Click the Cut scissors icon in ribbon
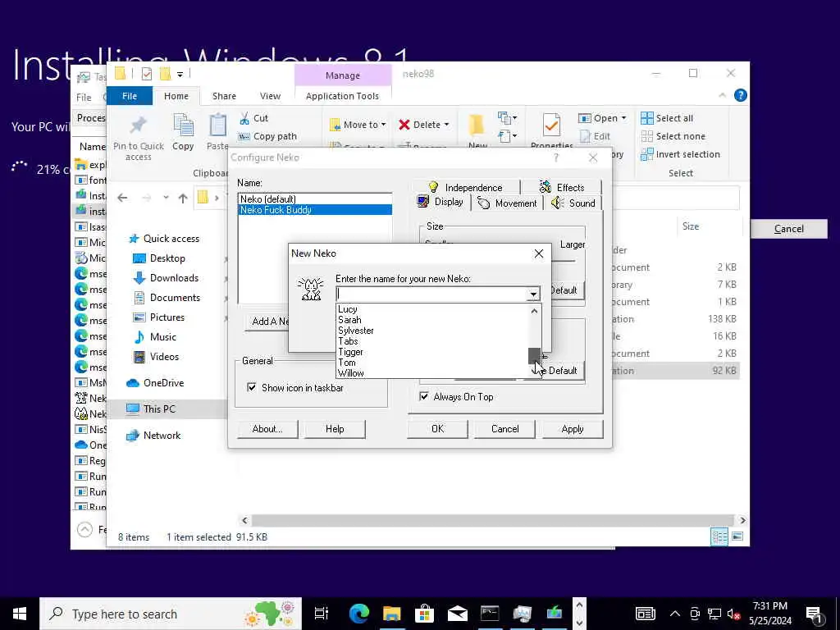840x630 pixels. coord(244,118)
